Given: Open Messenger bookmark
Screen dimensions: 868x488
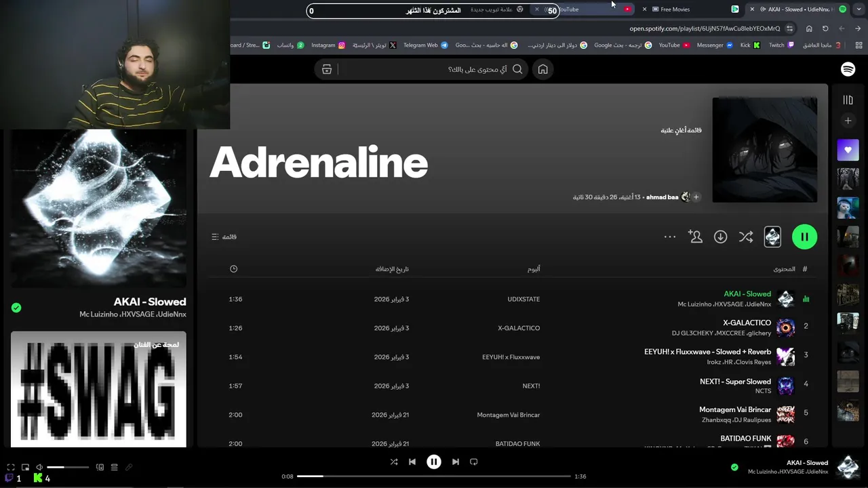Looking at the screenshot, I should 715,45.
